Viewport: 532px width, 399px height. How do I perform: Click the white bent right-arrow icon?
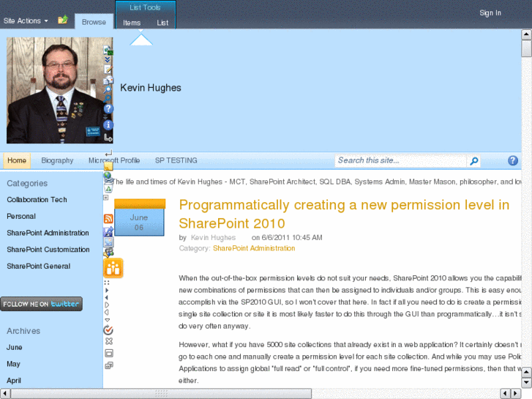tap(108, 137)
